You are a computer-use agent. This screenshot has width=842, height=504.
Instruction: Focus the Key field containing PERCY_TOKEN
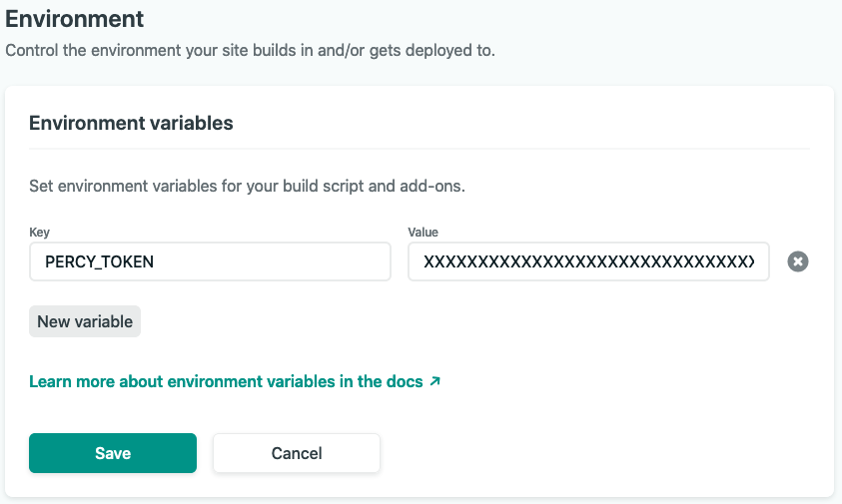tap(210, 261)
